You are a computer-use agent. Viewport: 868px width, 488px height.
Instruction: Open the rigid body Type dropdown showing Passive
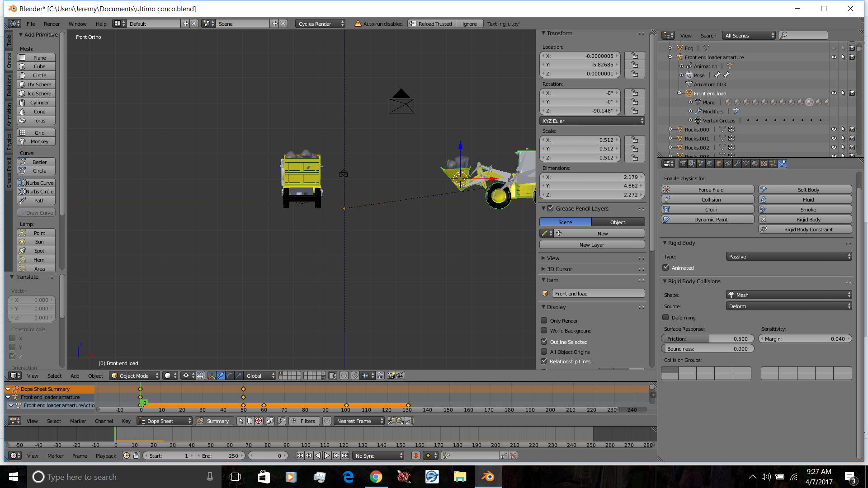click(x=789, y=257)
